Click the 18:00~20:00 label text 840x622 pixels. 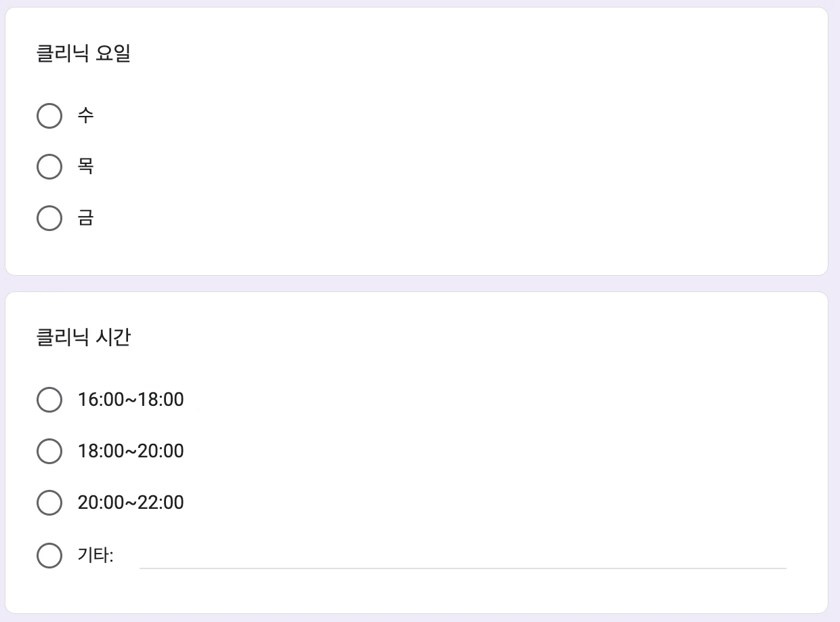pos(131,451)
